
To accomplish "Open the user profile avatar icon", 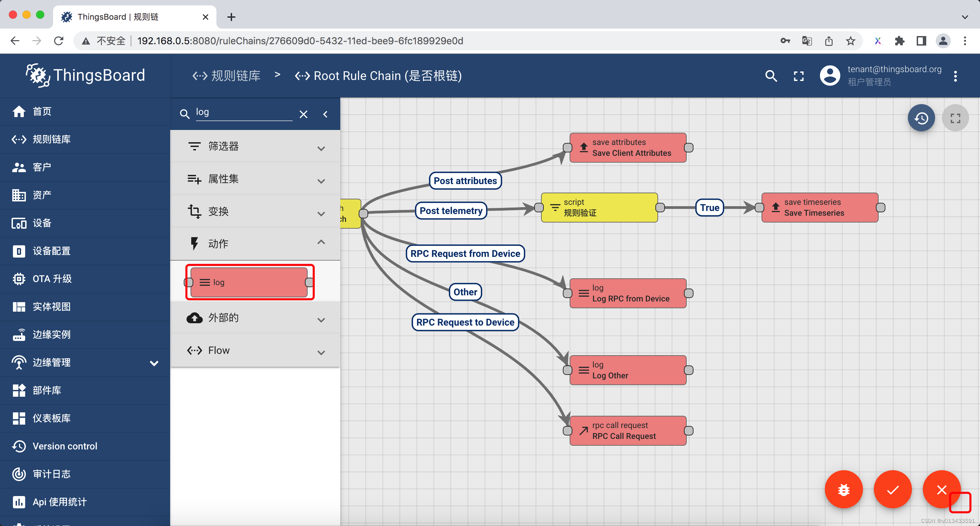I will coord(830,76).
